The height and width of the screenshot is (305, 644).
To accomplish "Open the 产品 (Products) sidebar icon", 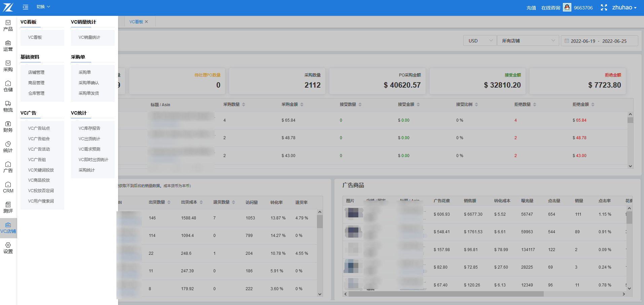I will point(8,26).
